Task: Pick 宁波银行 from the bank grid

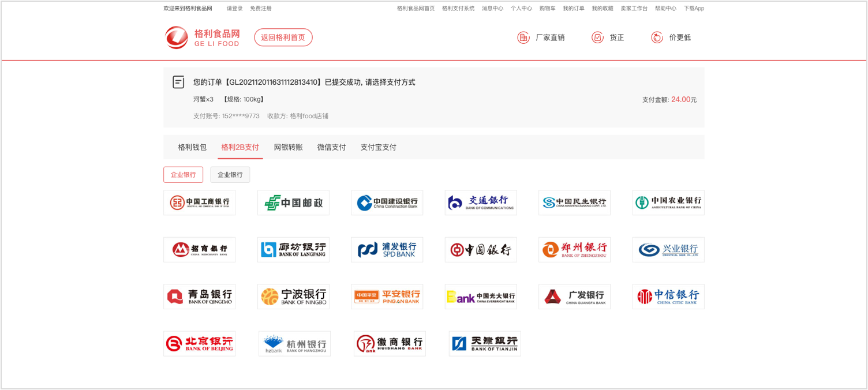Action: (x=293, y=297)
